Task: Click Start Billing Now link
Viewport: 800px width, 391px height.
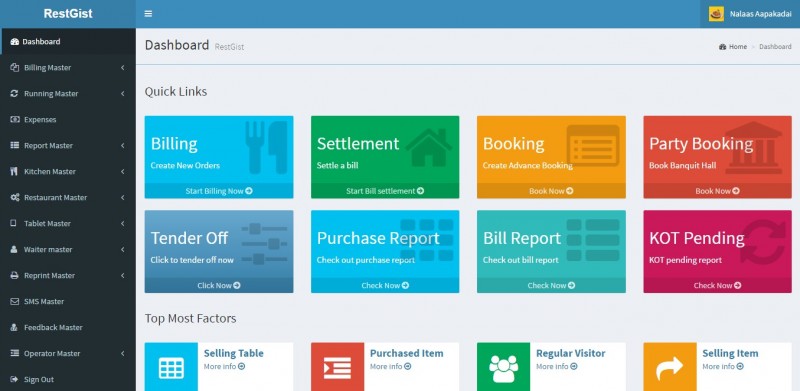Action: 219,191
